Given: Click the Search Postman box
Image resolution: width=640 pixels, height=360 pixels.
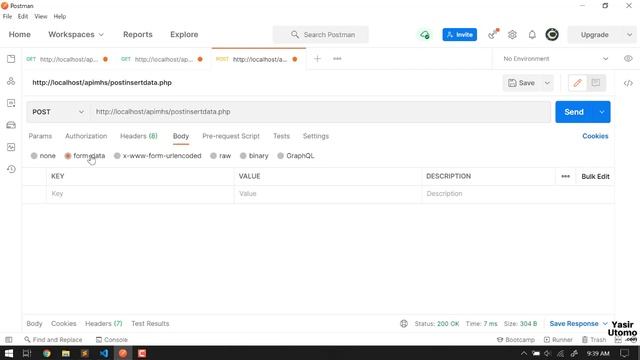Looking at the screenshot, I should [x=321, y=35].
